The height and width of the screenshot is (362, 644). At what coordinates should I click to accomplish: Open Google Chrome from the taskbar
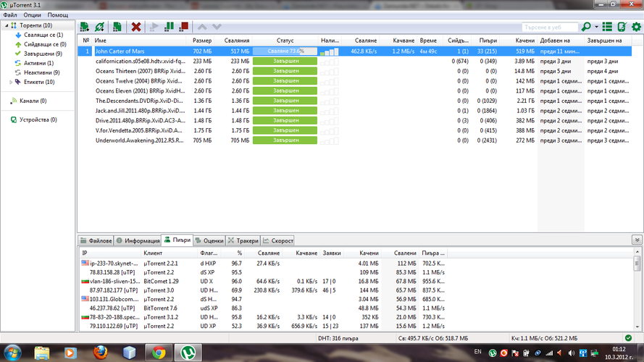click(x=159, y=353)
